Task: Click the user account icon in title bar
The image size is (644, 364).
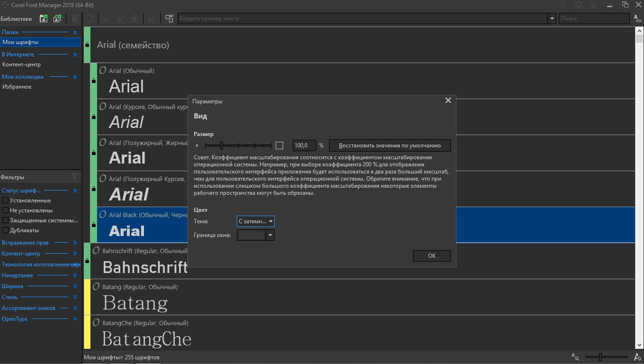Action: coord(594,5)
